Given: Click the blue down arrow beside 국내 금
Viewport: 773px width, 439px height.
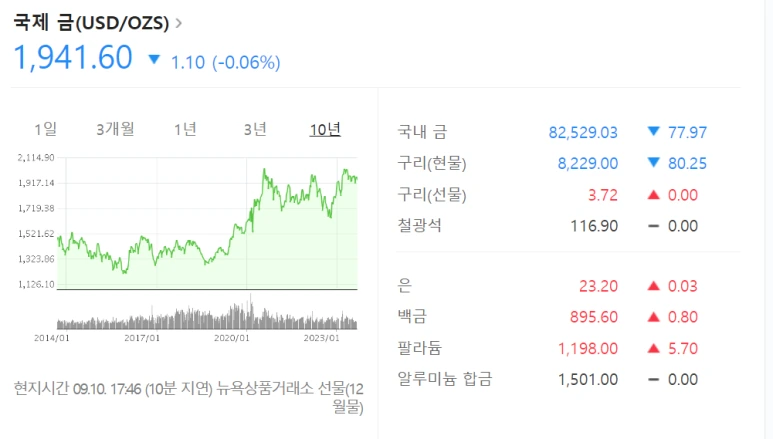Looking at the screenshot, I should click(653, 132).
